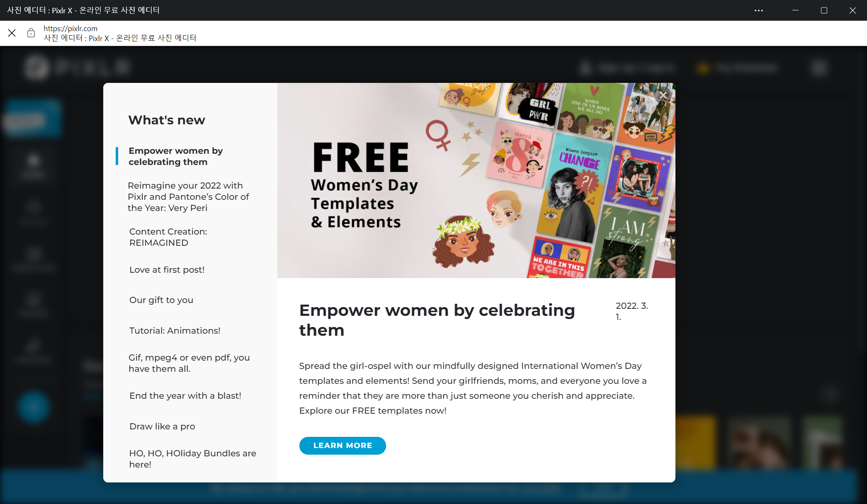Select 'Content Creation: REIMAGINED' item
The width and height of the screenshot is (867, 504).
(168, 237)
